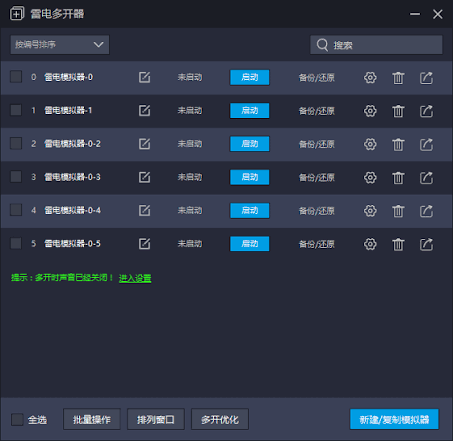
Task: Delete 雷电模拟器-0-3 with trash icon
Action: click(x=398, y=178)
